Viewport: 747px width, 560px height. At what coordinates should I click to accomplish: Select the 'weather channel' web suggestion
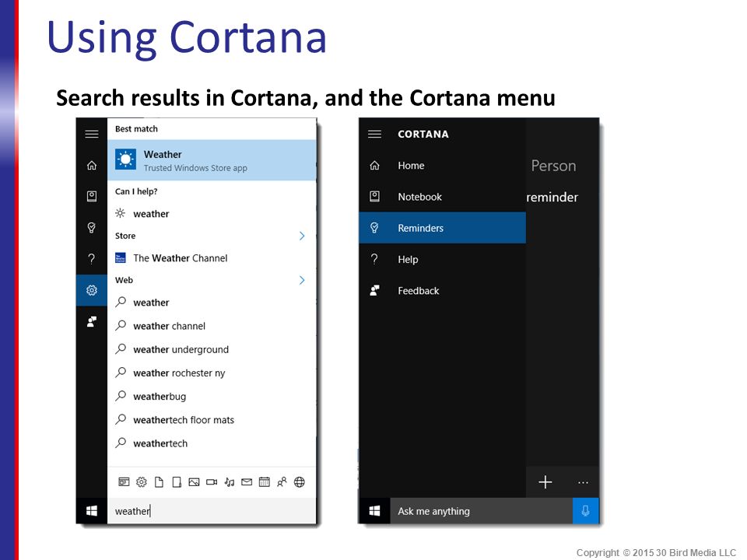point(212,326)
